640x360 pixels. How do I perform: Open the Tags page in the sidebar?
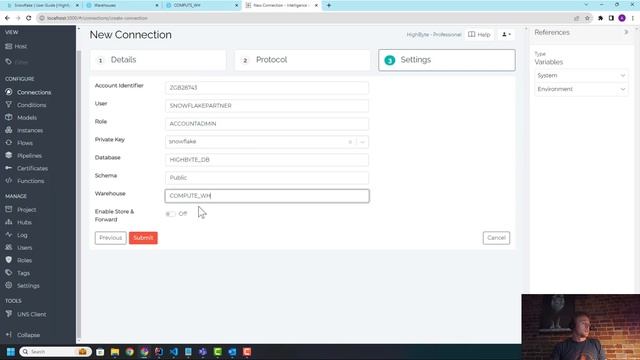[18, 273]
